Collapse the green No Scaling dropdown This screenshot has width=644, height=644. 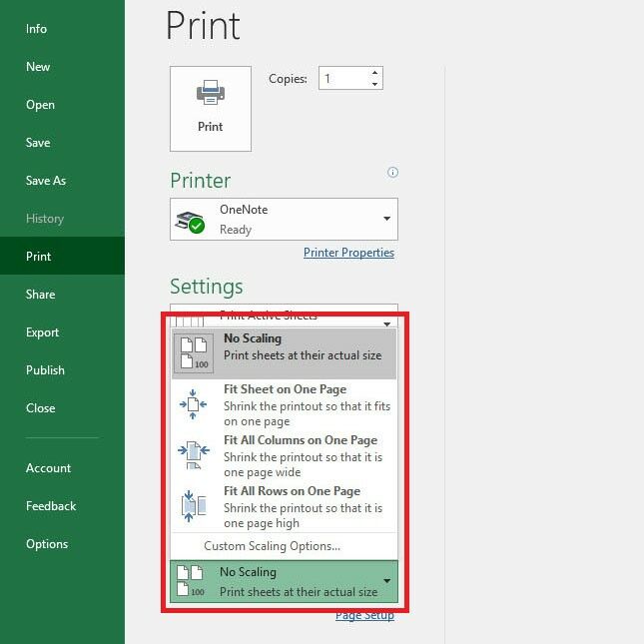tap(284, 581)
